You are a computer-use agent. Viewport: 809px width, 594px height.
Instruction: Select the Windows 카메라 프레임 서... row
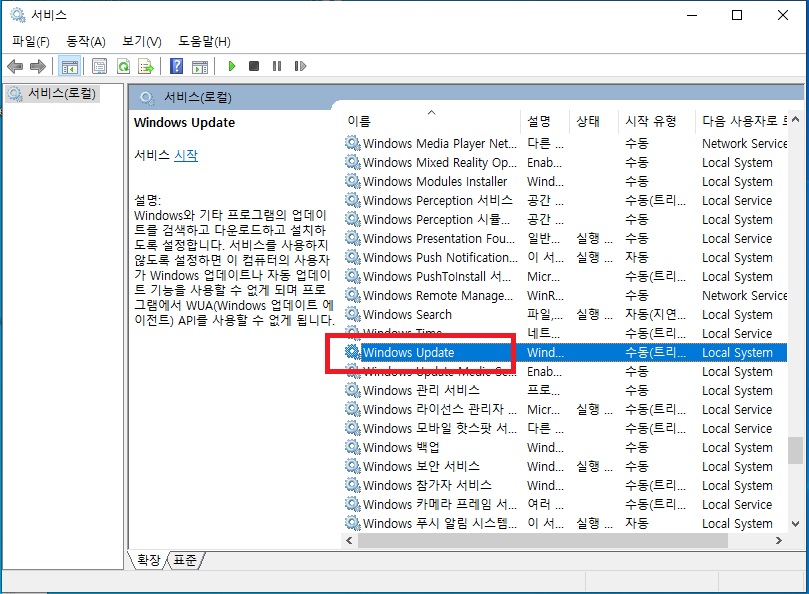(565, 504)
